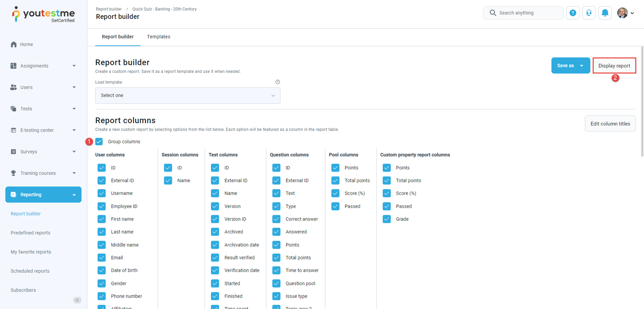Click the search magnifier icon
This screenshot has height=309, width=644.
point(493,13)
